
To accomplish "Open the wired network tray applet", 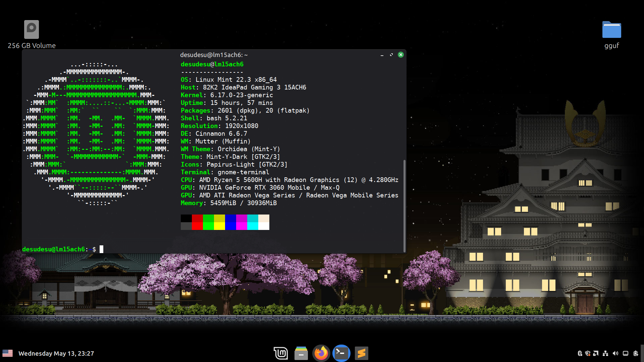I will tap(605, 353).
